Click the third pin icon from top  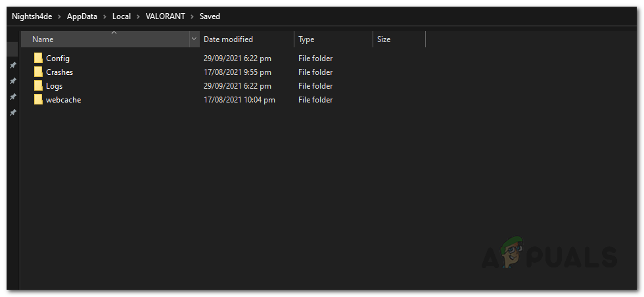(12, 97)
